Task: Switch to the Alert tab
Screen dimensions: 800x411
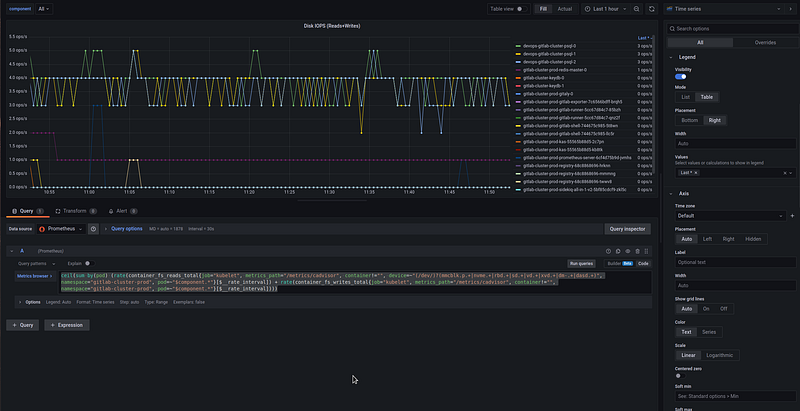Action: coord(122,211)
